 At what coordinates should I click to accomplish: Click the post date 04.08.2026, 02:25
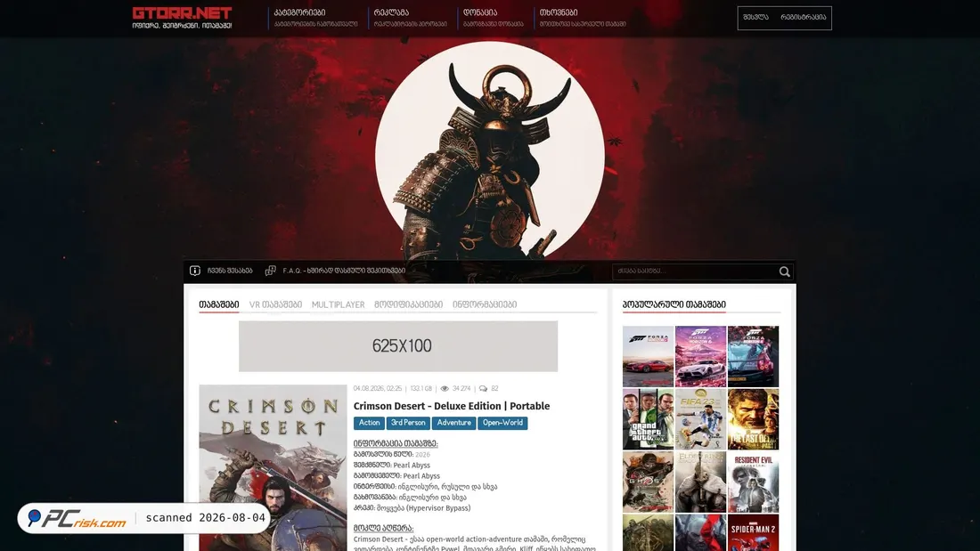(x=378, y=389)
